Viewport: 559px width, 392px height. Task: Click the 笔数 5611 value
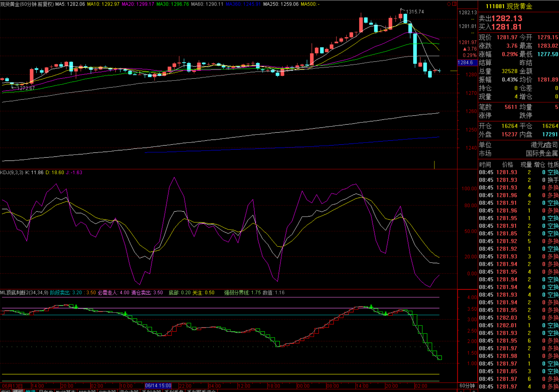pyautogui.click(x=511, y=107)
